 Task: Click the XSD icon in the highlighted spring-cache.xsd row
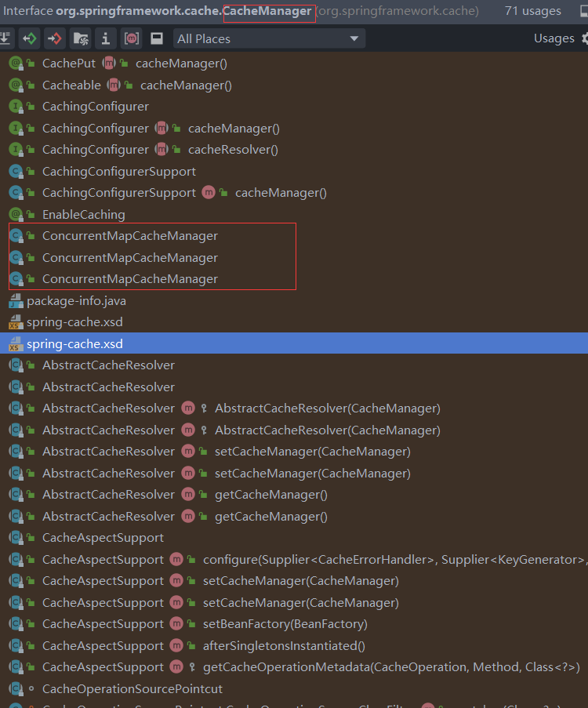16,344
